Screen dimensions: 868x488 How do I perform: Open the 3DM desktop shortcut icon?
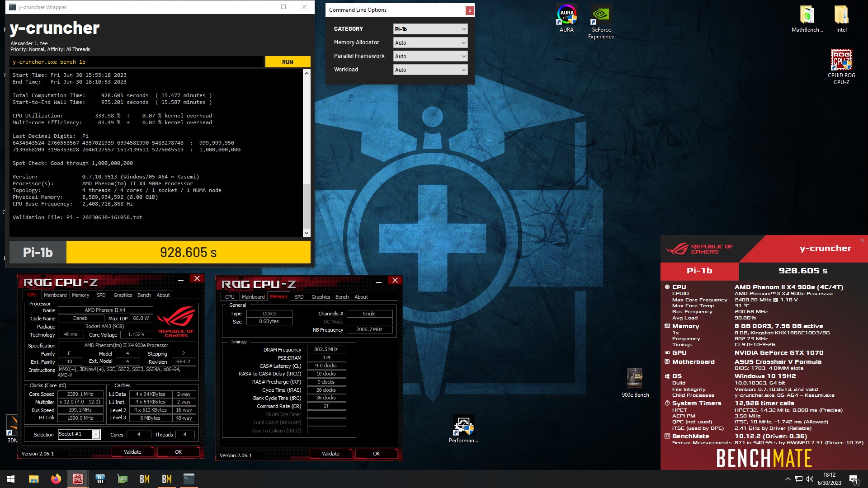(12, 428)
